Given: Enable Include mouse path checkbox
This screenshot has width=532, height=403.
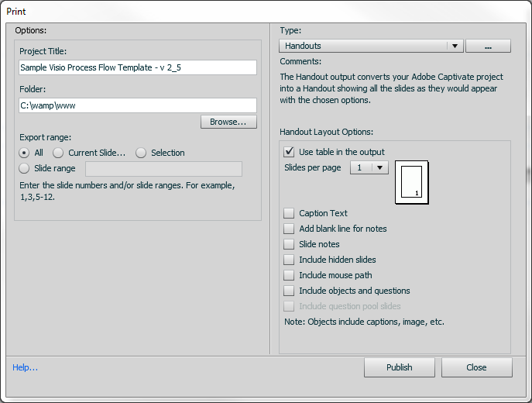Looking at the screenshot, I should tap(290, 275).
